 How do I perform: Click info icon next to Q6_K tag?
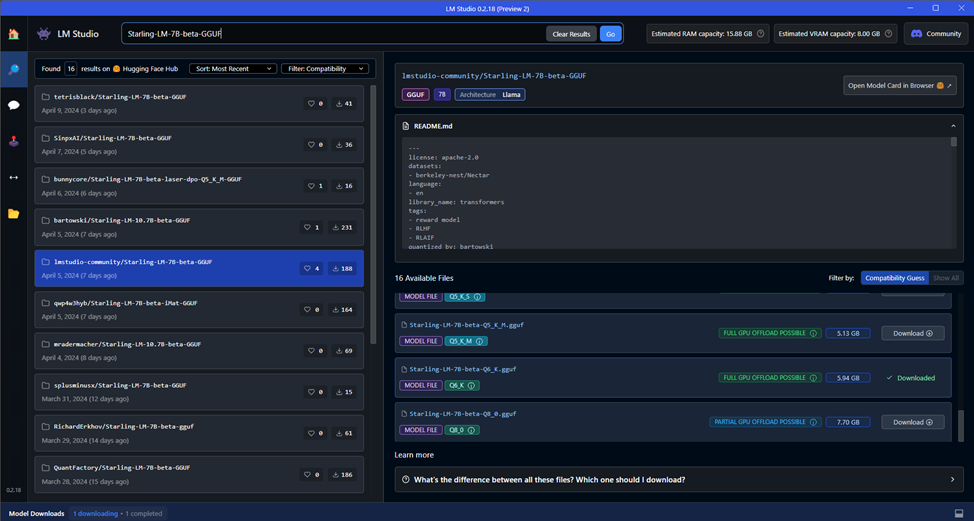point(471,386)
